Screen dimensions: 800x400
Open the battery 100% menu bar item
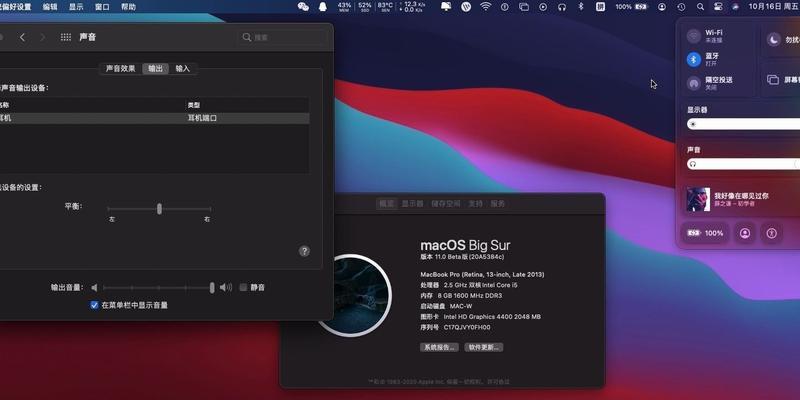631,7
